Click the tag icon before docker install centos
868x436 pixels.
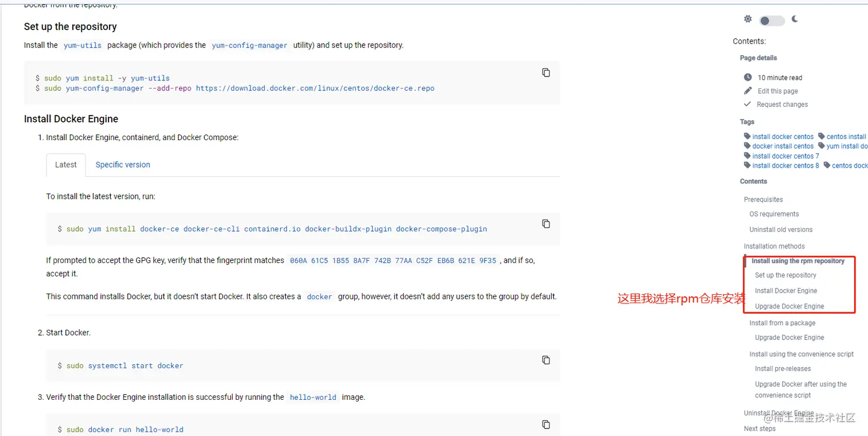click(747, 146)
